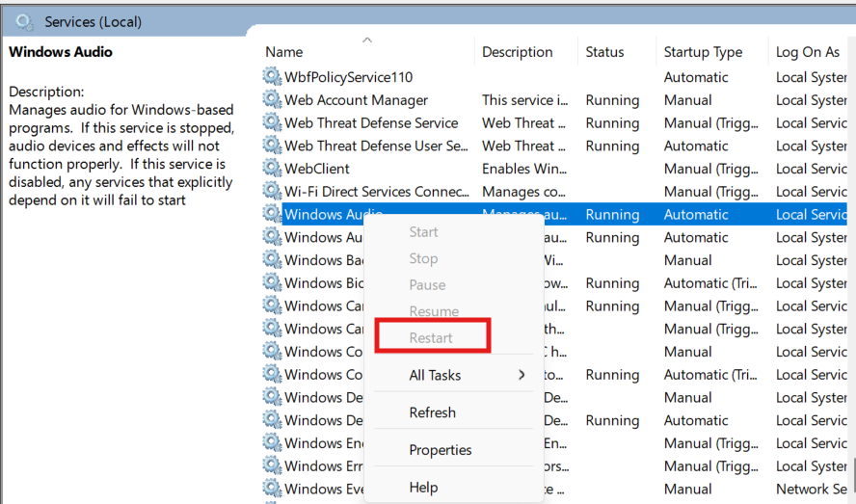
Task: Click the Wi-Fi Direct Services gear icon
Action: [x=271, y=191]
